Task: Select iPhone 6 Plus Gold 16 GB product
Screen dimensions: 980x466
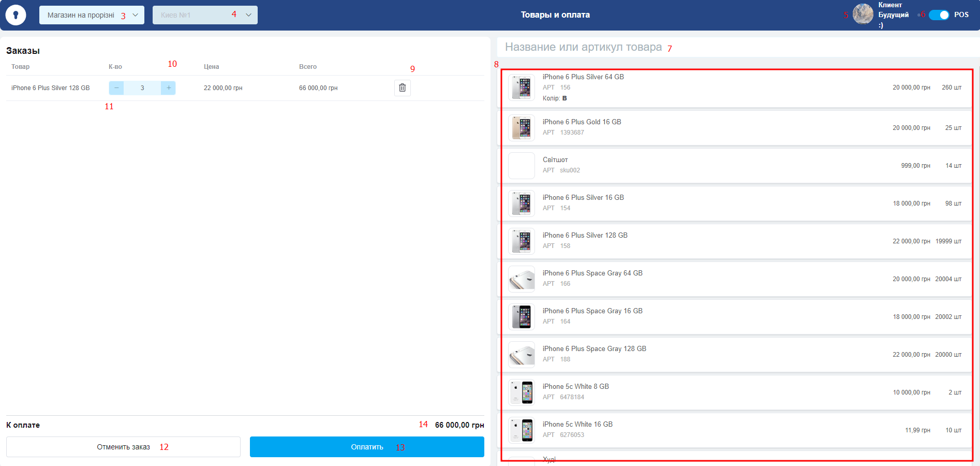Action: coord(735,128)
